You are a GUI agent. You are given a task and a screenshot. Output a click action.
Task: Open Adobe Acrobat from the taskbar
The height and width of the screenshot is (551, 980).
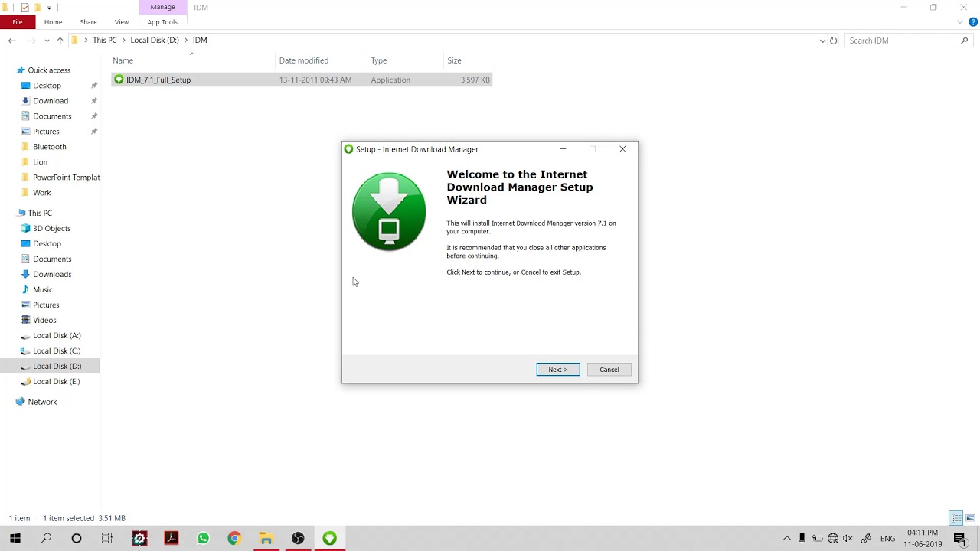pyautogui.click(x=171, y=539)
